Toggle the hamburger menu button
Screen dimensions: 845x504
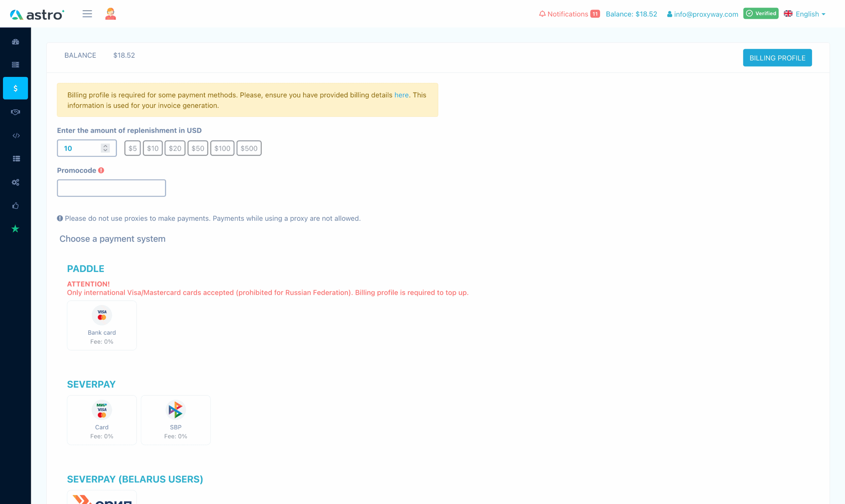coord(87,14)
